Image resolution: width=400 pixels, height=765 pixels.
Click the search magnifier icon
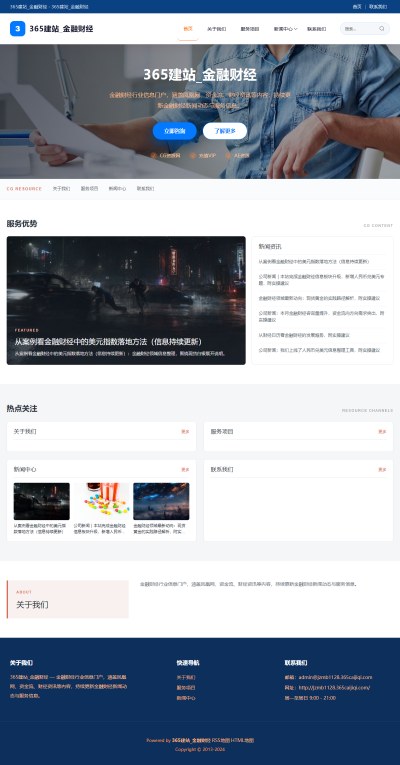381,29
